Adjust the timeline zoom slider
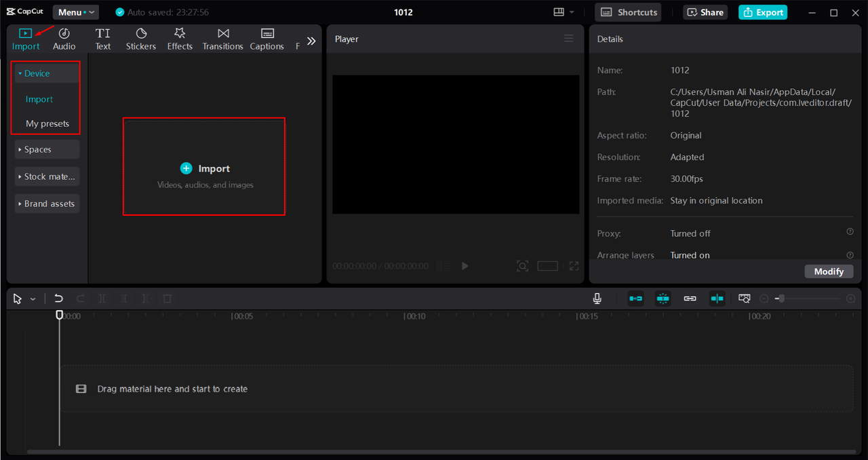 click(808, 299)
